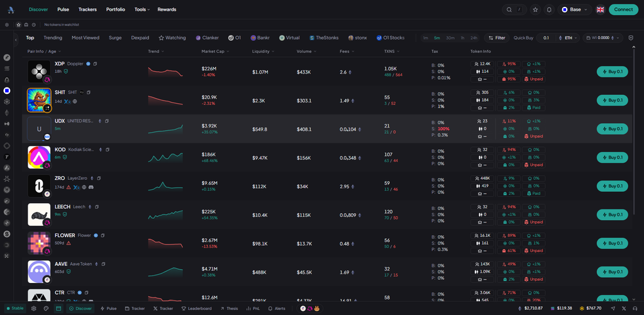
Task: Click the clock history icon in watchlist bar
Action: [x=34, y=25]
